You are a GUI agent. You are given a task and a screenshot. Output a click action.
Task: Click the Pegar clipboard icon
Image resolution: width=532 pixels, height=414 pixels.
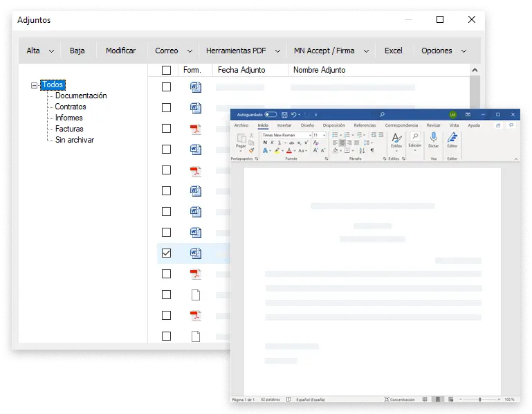pyautogui.click(x=241, y=138)
